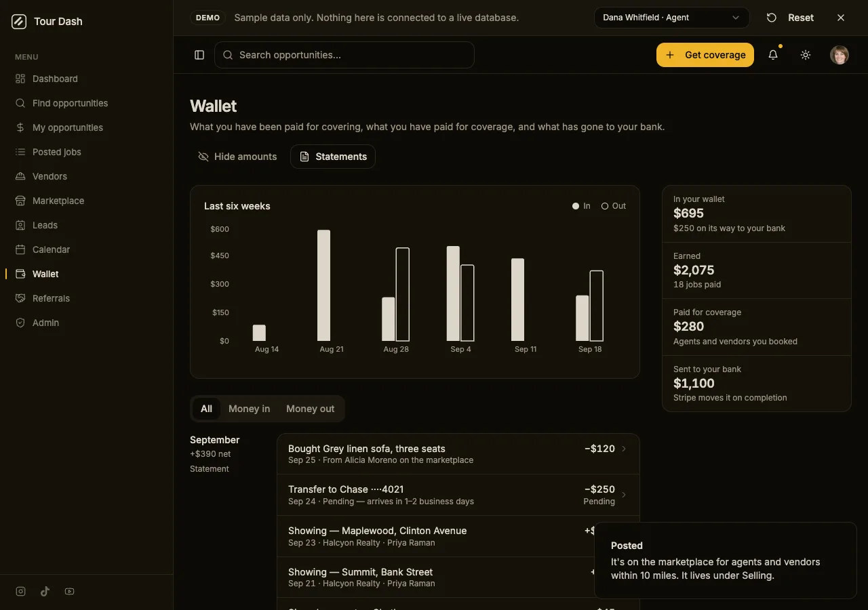Open the Dana Whitfield role dropdown

click(x=671, y=18)
